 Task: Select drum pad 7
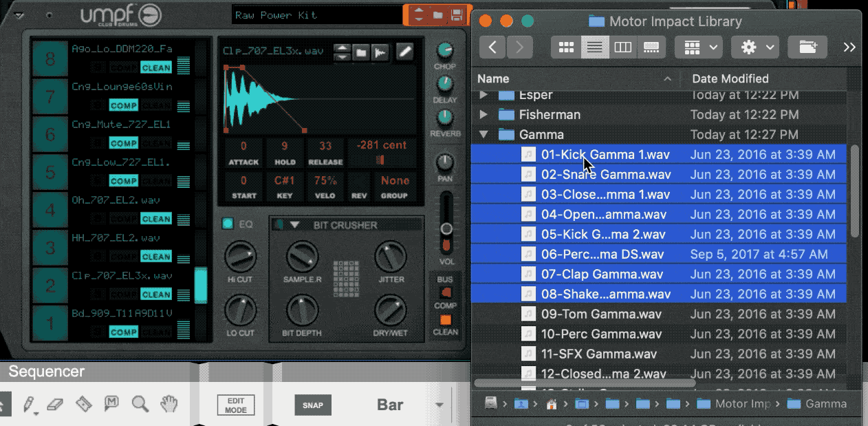[x=50, y=96]
